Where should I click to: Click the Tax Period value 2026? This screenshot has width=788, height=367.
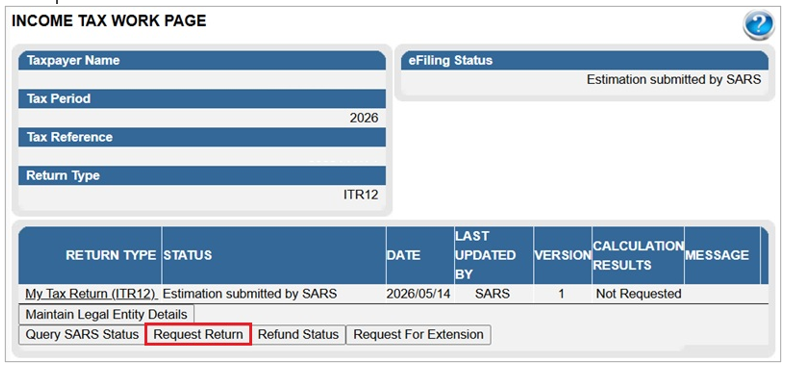(x=364, y=118)
